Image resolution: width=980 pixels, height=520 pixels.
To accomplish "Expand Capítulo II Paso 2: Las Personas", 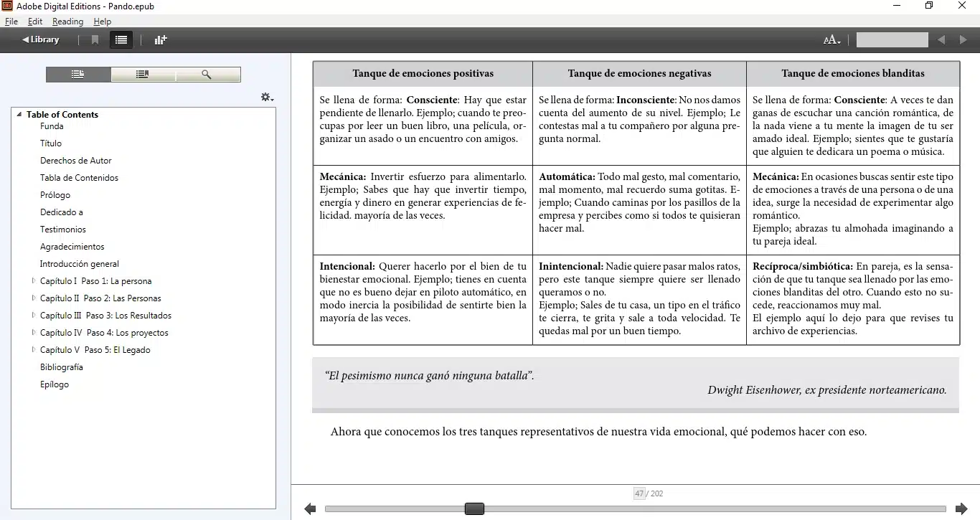I will point(34,298).
